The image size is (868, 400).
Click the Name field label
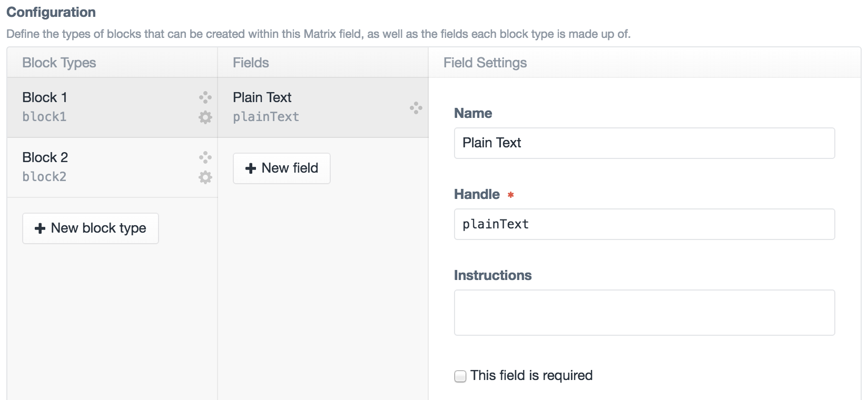[472, 114]
